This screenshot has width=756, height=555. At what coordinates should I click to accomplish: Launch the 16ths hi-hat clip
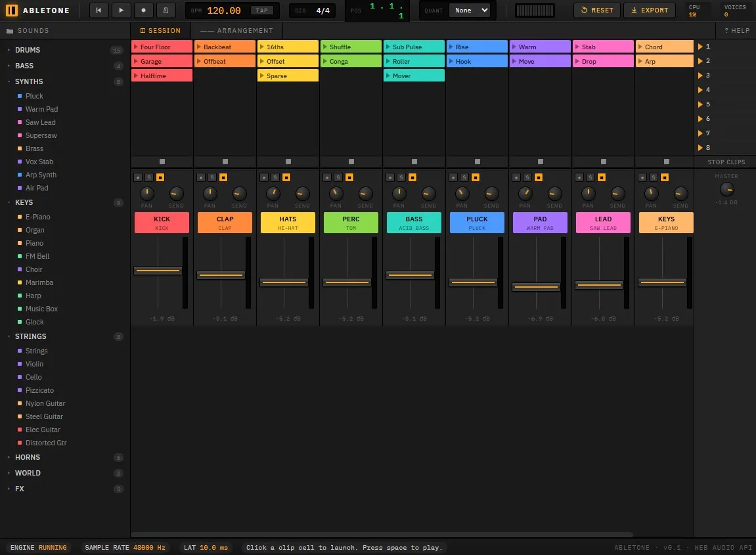pos(288,47)
